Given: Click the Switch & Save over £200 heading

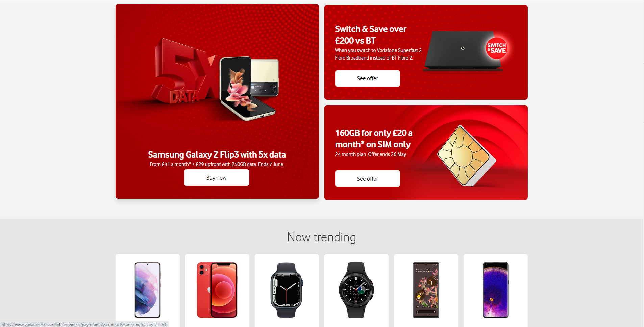Looking at the screenshot, I should pyautogui.click(x=371, y=35).
